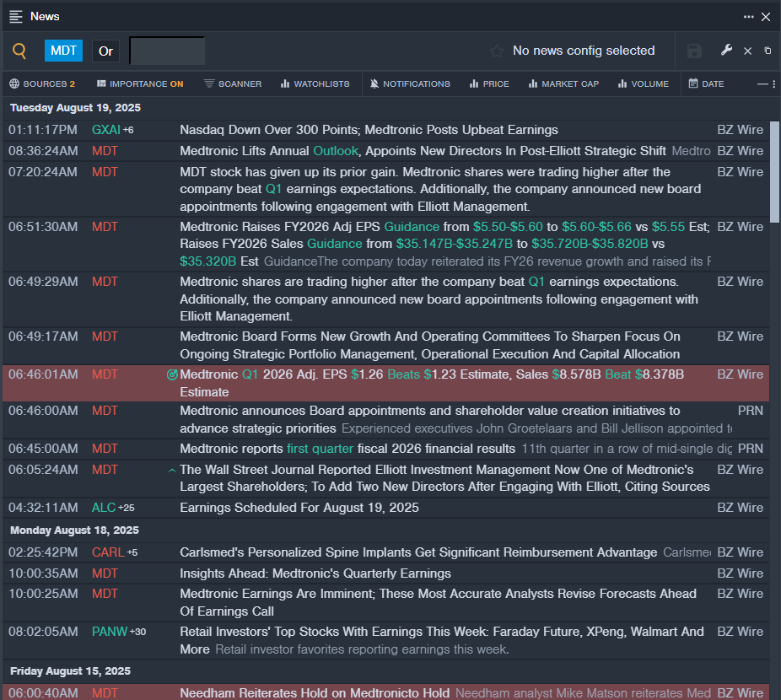The image size is (781, 700).
Task: Open highlighted 'Medtronic Q1 2026 Adj. EPS' story
Action: (x=432, y=383)
